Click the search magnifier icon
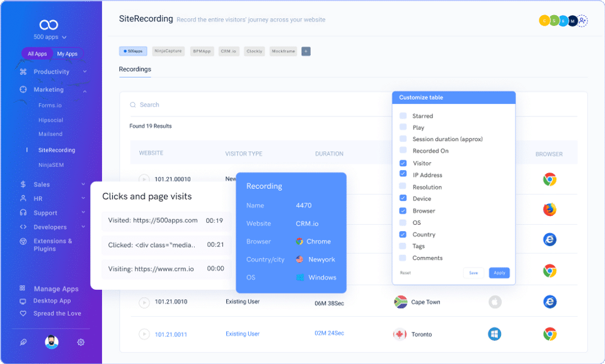 tap(133, 105)
